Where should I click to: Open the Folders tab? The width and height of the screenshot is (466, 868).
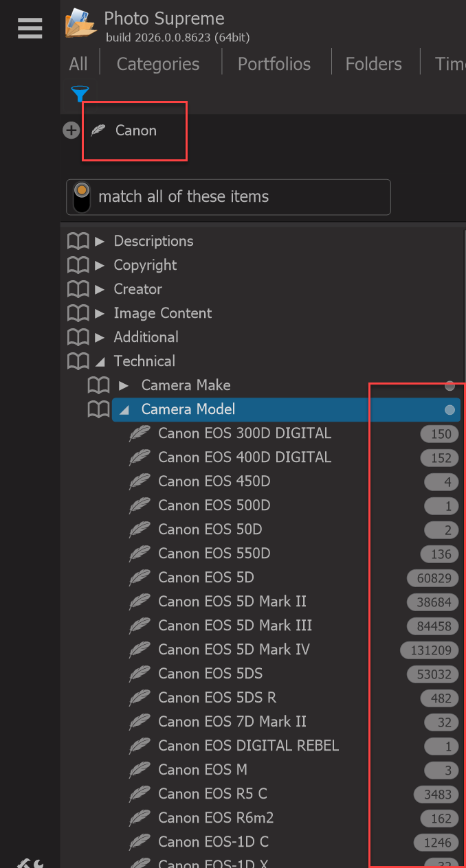374,64
